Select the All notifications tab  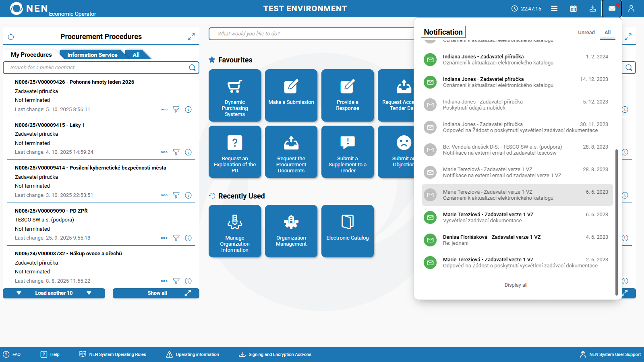(607, 33)
